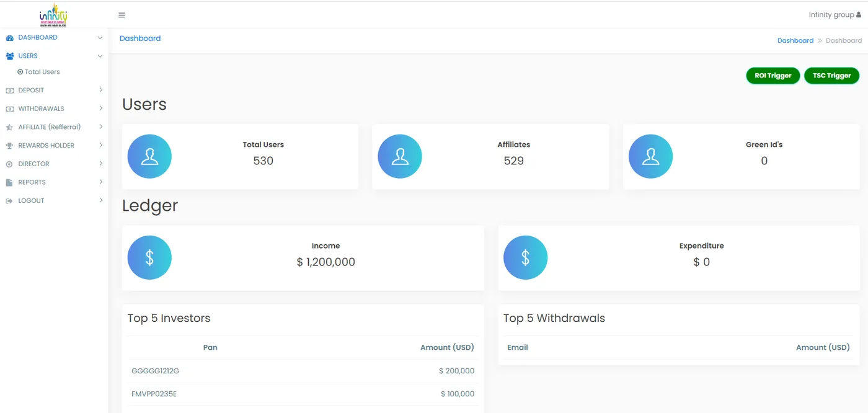Image resolution: width=868 pixels, height=413 pixels.
Task: Click the Withdrawals money icon in sidebar
Action: tap(9, 109)
